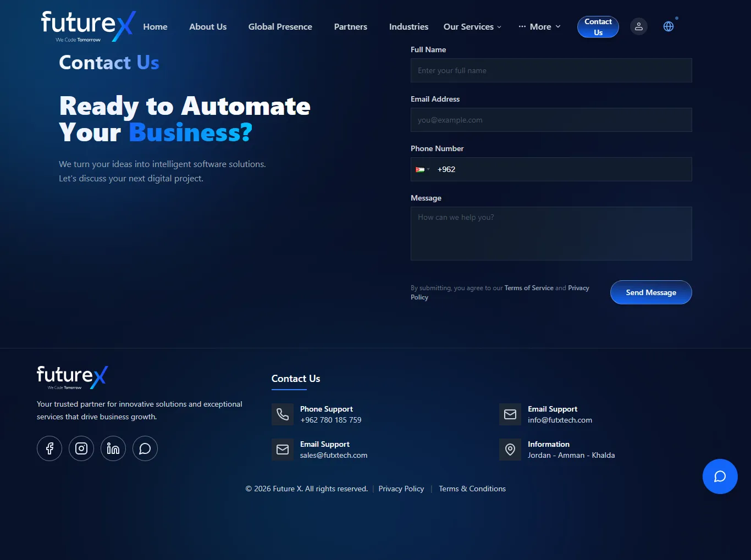This screenshot has height=560, width=751.
Task: Click the Send Message button
Action: tap(651, 292)
